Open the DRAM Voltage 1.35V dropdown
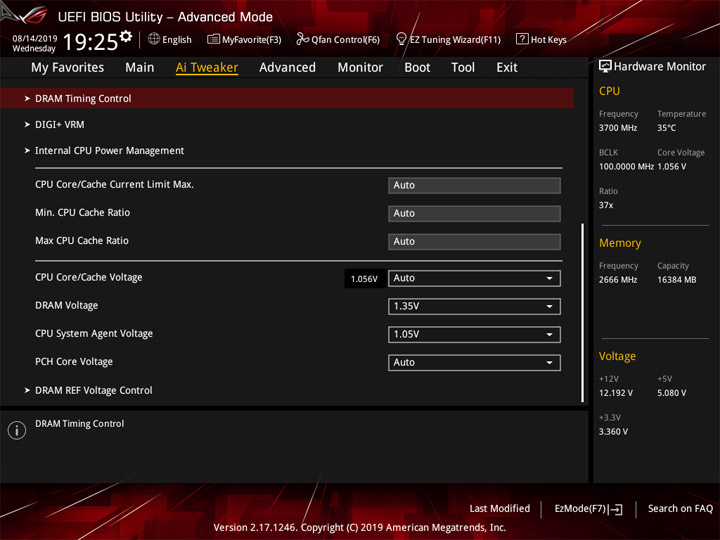Image resolution: width=720 pixels, height=540 pixels. point(474,306)
